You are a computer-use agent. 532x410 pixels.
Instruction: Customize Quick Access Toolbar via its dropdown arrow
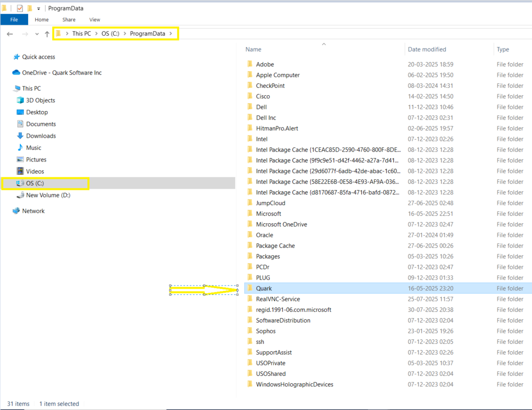39,8
